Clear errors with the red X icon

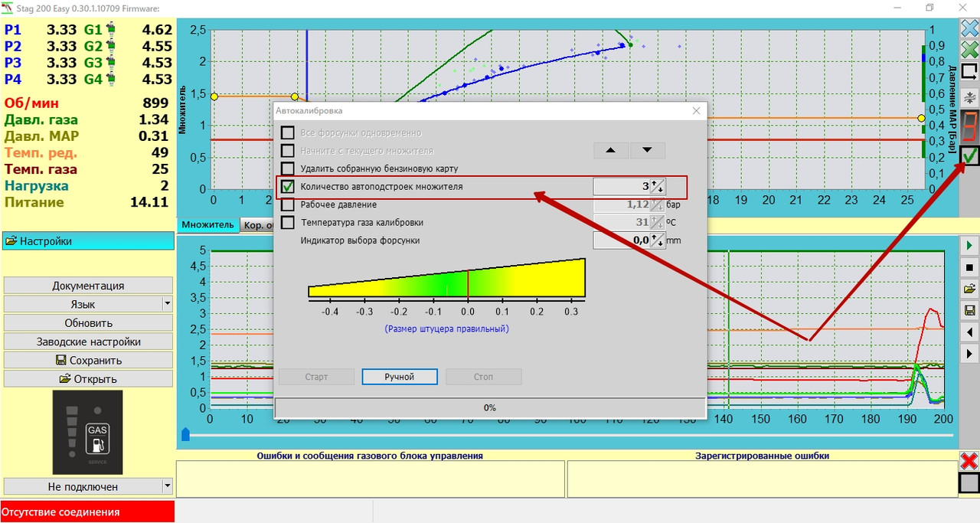(969, 461)
